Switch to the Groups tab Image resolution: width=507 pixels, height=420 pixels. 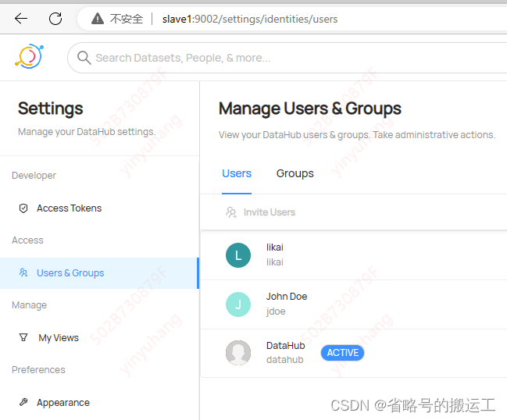point(295,173)
